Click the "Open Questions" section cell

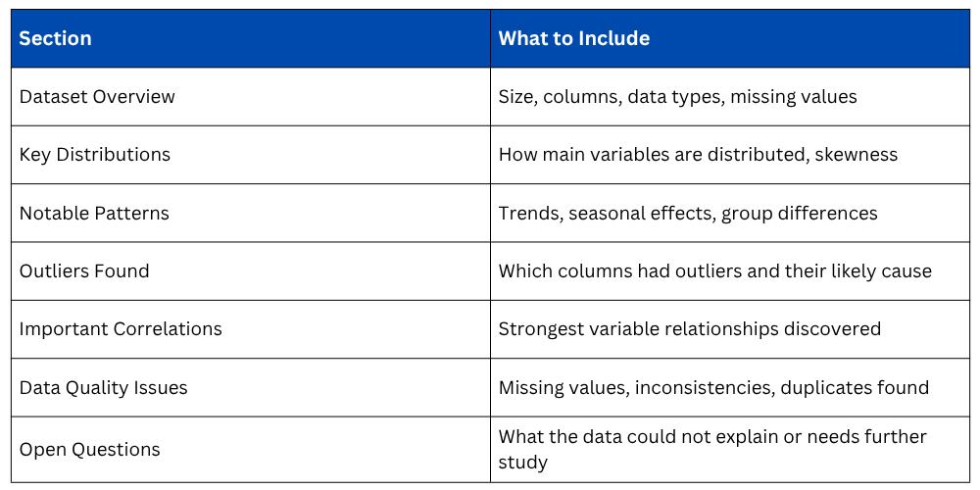[x=89, y=449]
